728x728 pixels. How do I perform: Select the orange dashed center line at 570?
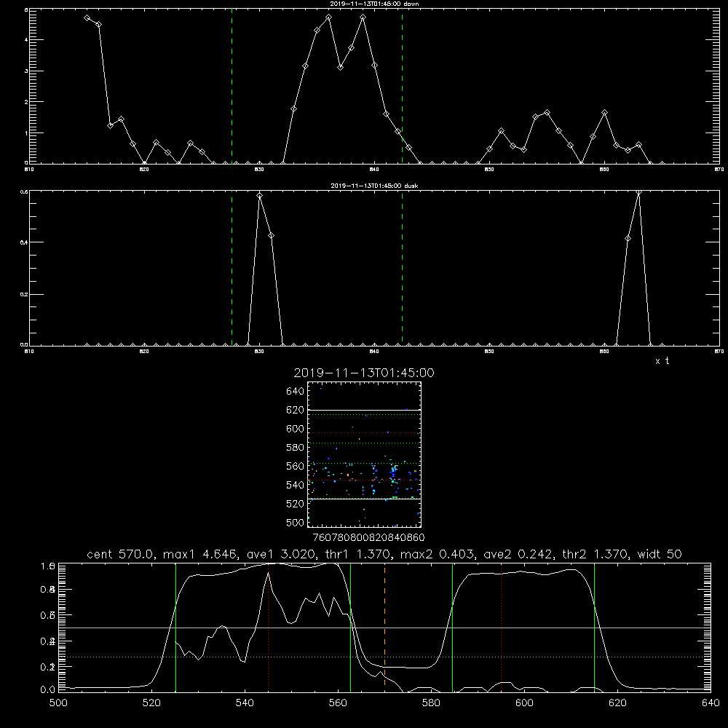tap(385, 627)
